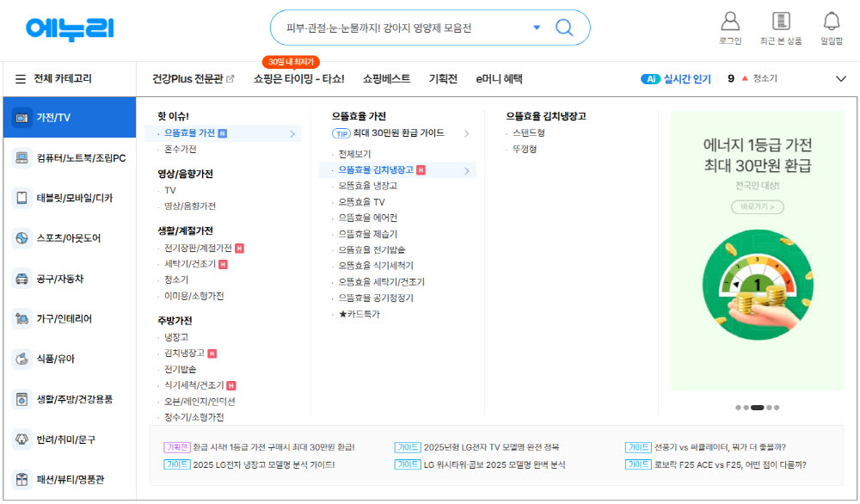Open the 쇼핑베스트 menu tab

tap(386, 79)
